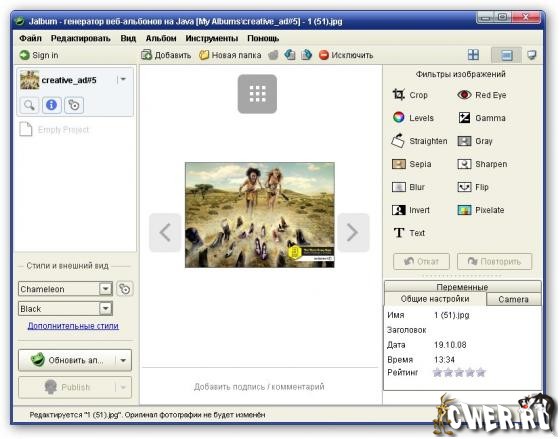Expand the Chameleon skin dropdown
This screenshot has width=560, height=439.
click(105, 289)
